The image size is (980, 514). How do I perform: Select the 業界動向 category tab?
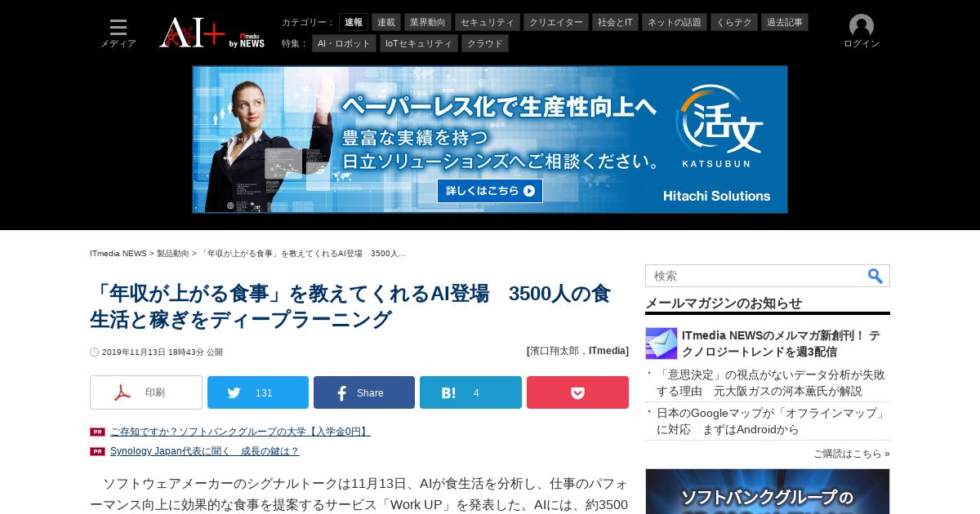click(428, 22)
